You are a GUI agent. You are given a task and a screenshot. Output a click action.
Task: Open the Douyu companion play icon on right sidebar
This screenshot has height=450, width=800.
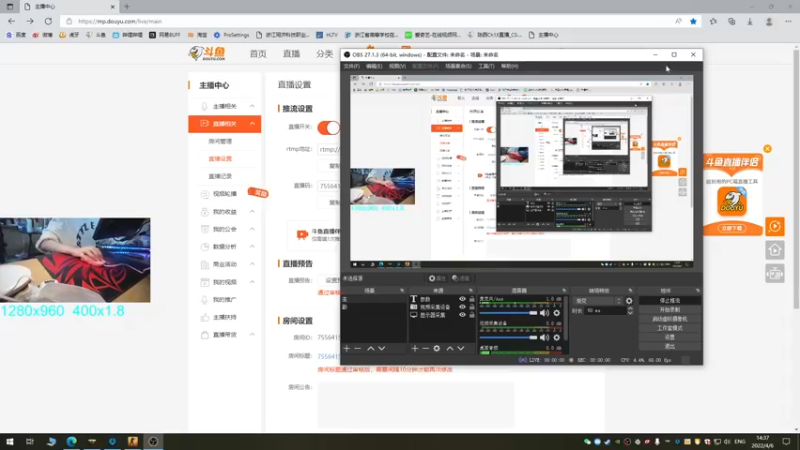774,227
